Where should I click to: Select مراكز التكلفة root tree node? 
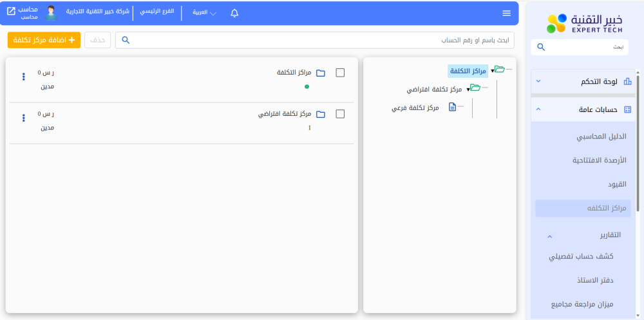pos(468,70)
